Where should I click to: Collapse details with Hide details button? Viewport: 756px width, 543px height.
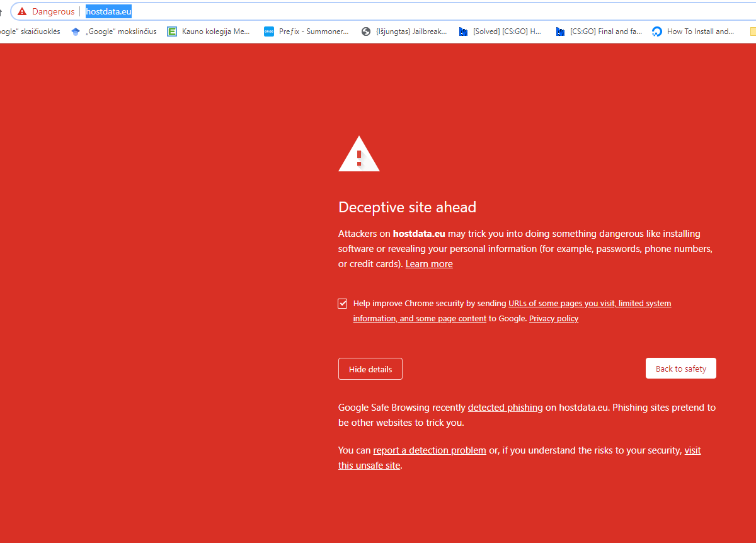click(370, 369)
